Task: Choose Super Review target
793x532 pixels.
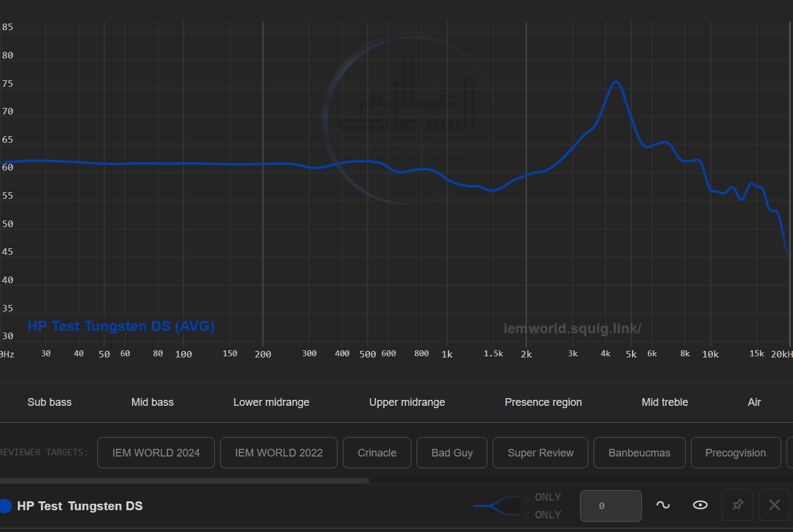Action: [x=540, y=453]
